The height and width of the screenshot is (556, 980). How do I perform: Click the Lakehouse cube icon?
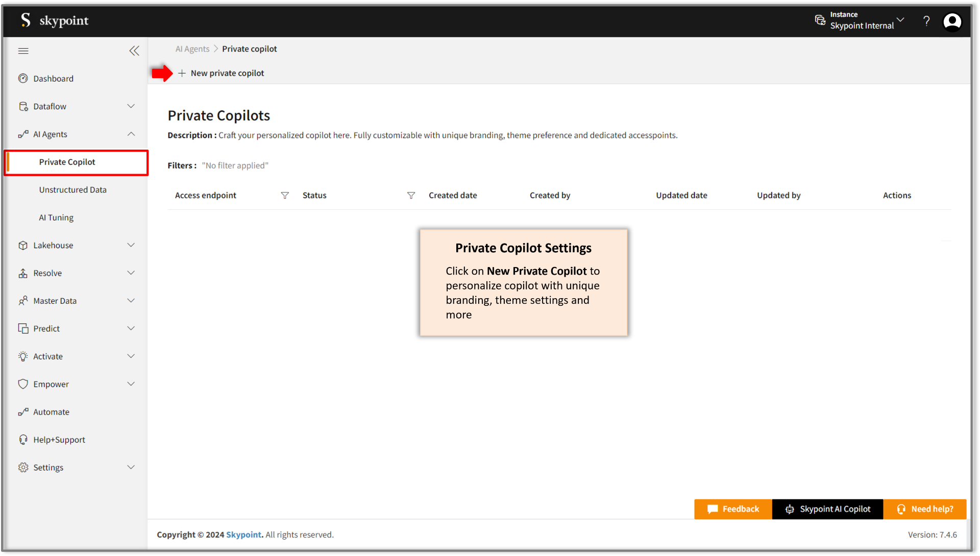point(23,246)
